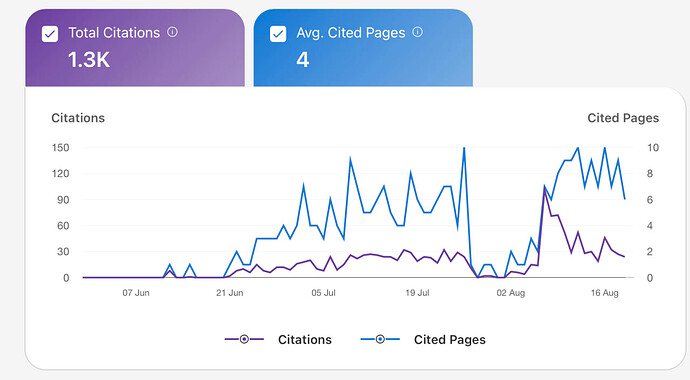Click the Cited Pages right axis title
The image size is (690, 380).
tap(623, 118)
